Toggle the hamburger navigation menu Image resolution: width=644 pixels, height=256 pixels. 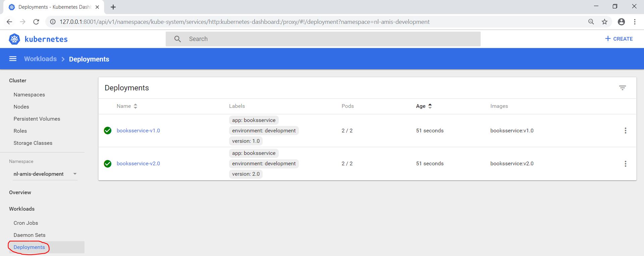(13, 59)
